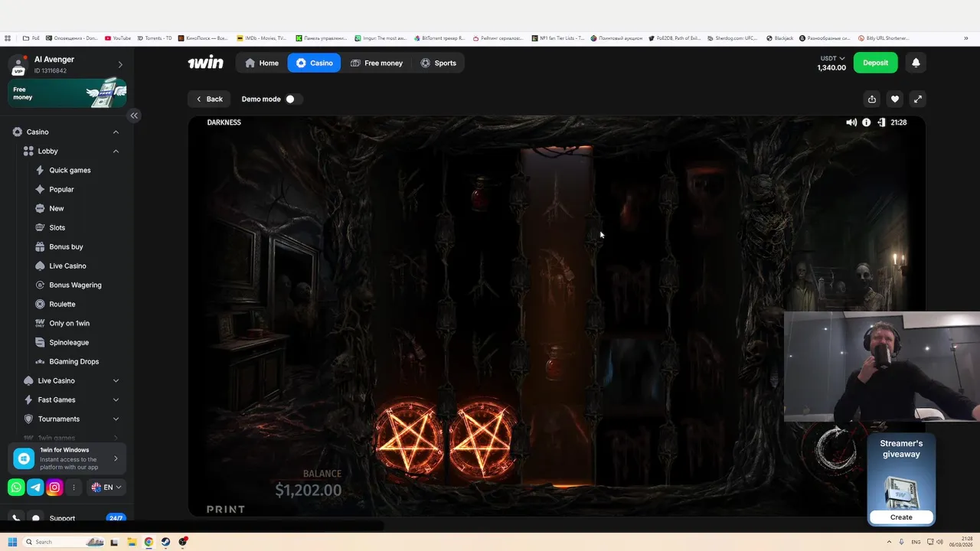Open the USDT currency dropdown

click(832, 58)
